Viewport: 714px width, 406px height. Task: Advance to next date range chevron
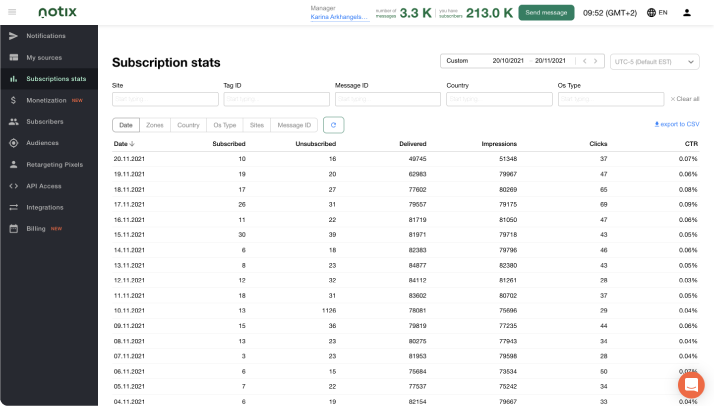click(595, 61)
